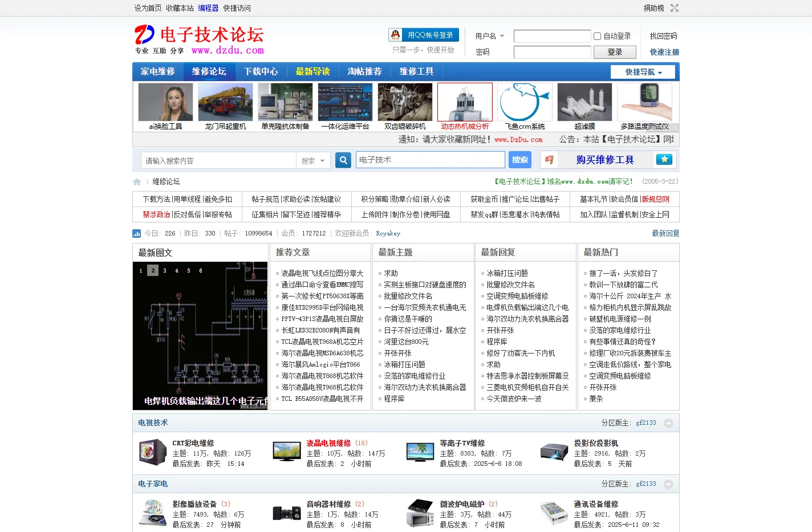Click the star icon beside 购买维修工具
This screenshot has height=532, width=812.
pos(664,160)
